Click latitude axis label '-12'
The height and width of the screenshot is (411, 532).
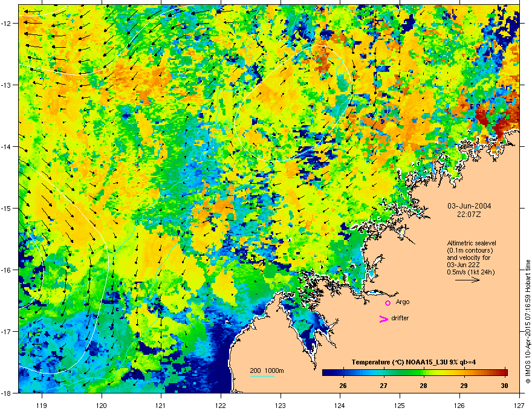(7, 24)
